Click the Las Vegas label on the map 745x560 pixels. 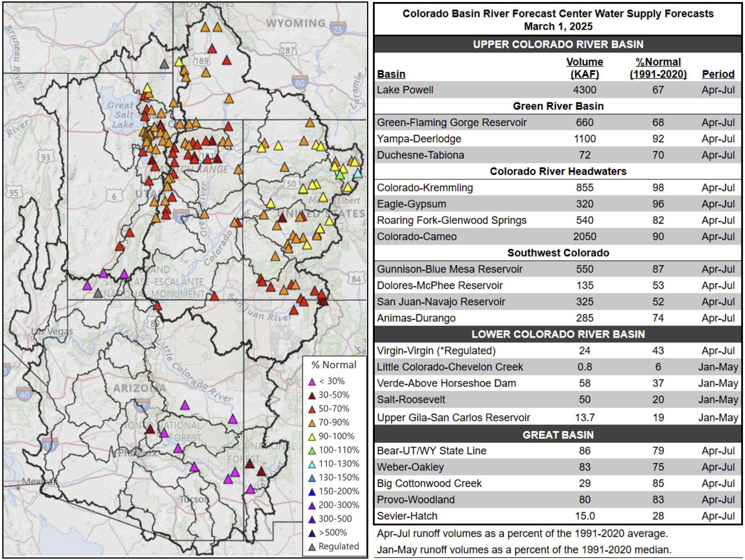click(52, 331)
